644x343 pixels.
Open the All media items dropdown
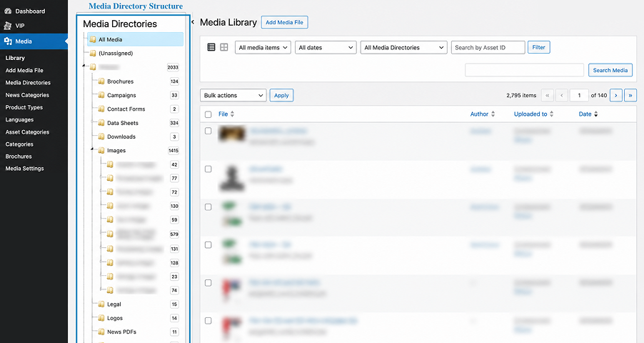coord(263,47)
